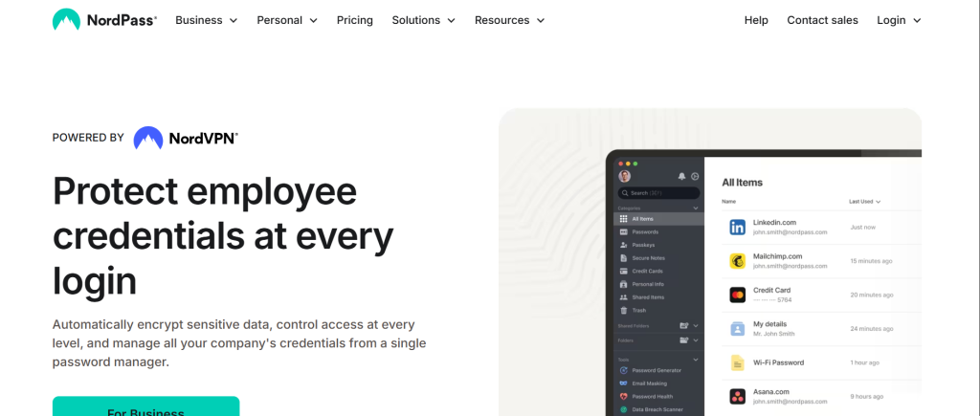
Task: Open the Solutions dropdown menu
Action: (x=423, y=20)
